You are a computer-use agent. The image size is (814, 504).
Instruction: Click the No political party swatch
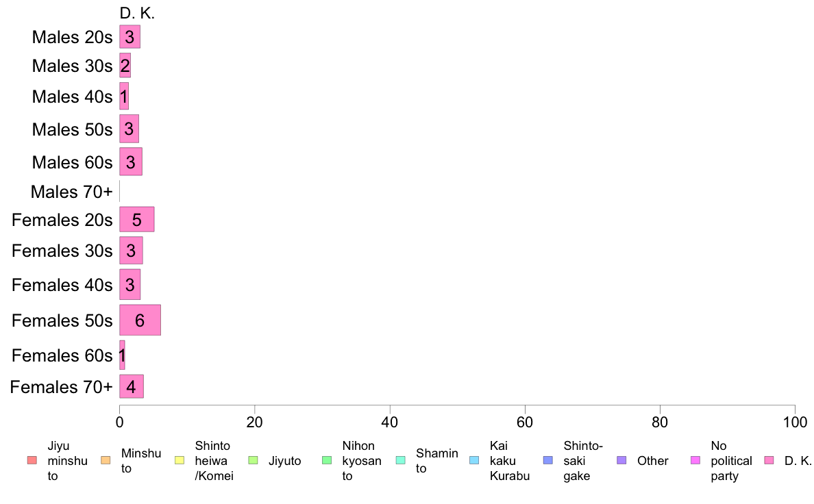pyautogui.click(x=695, y=460)
